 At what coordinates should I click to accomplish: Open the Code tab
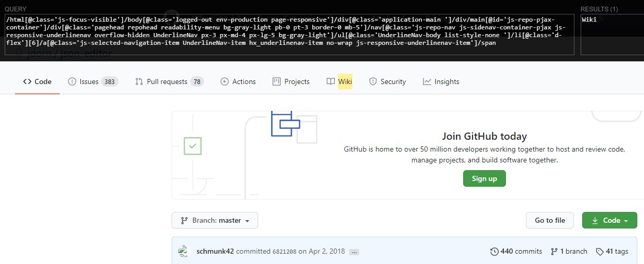[37, 81]
